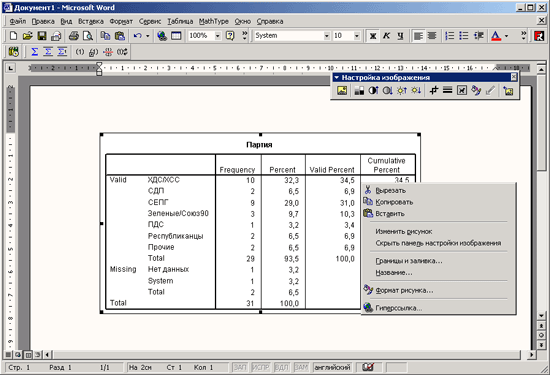Select the Crop tool
Image resolution: width=550 pixels, height=375 pixels.
tap(434, 91)
